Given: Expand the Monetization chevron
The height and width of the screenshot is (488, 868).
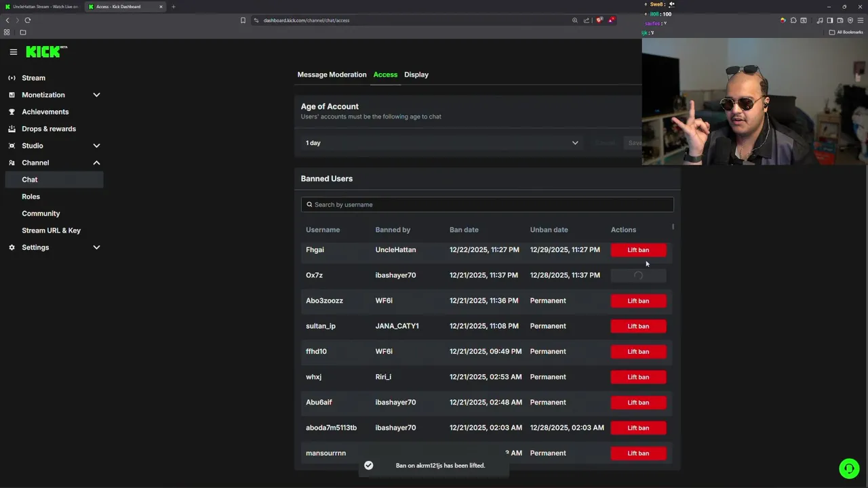Looking at the screenshot, I should 96,95.
